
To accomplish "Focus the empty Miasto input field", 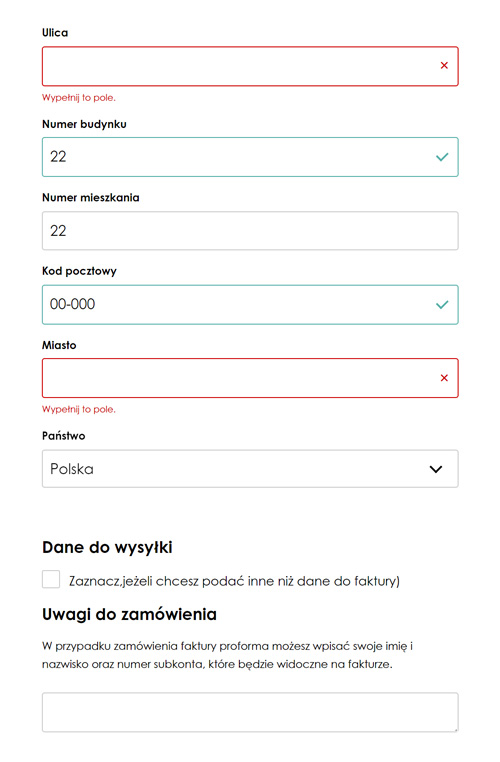I will click(x=250, y=378).
